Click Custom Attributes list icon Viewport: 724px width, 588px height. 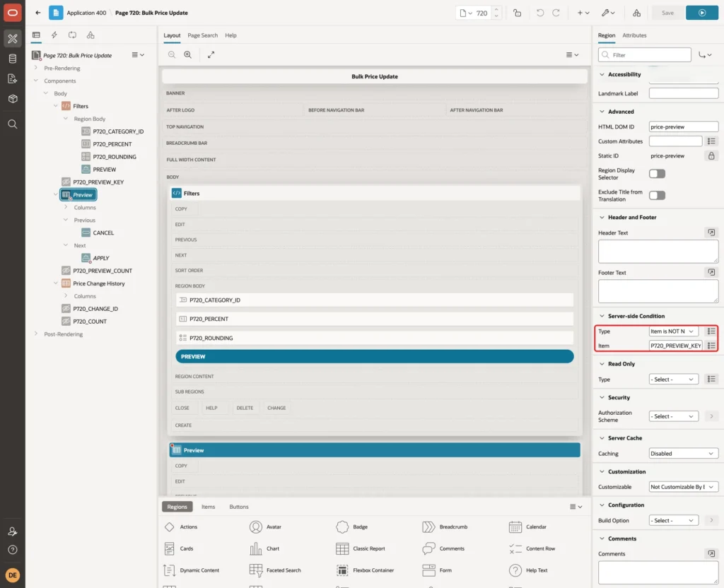click(711, 141)
